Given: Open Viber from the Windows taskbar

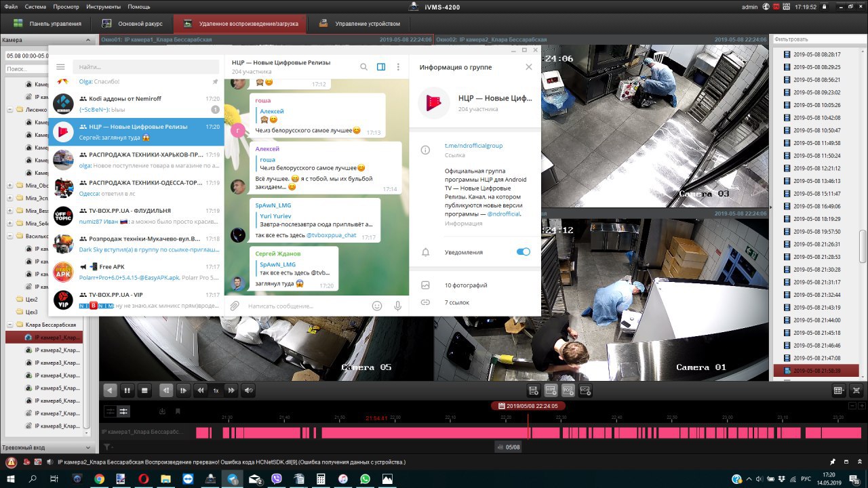Looking at the screenshot, I should 276,479.
